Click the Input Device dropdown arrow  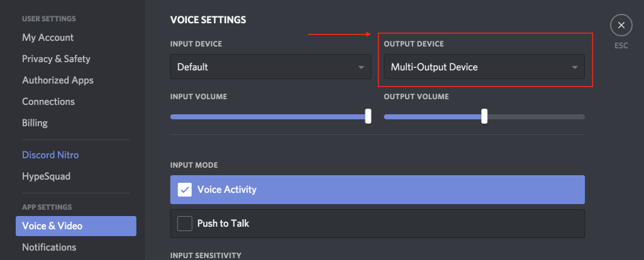361,67
